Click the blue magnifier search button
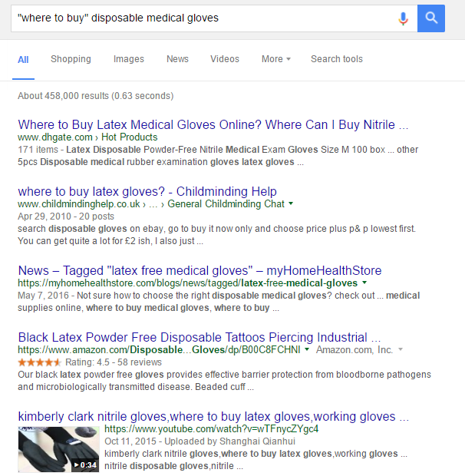The width and height of the screenshot is (465, 476). (431, 18)
